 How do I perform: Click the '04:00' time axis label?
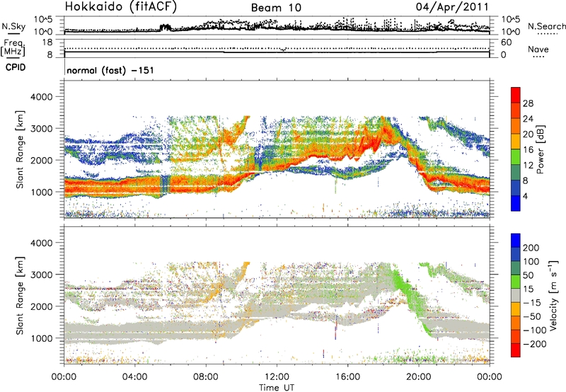point(135,377)
